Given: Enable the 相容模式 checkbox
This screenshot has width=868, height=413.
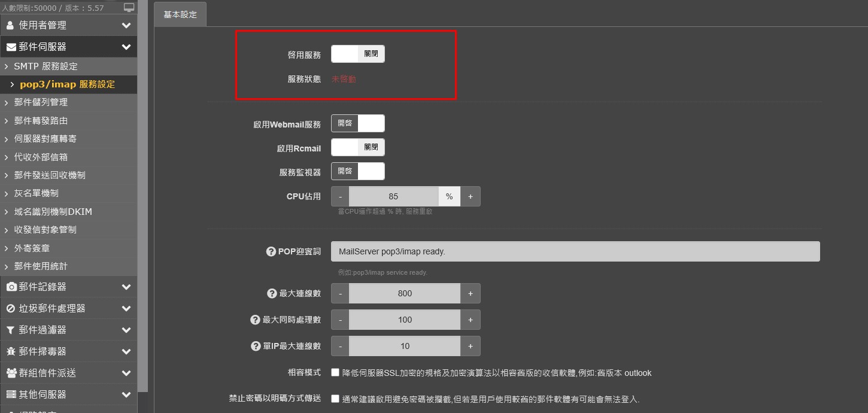Looking at the screenshot, I should point(335,372).
